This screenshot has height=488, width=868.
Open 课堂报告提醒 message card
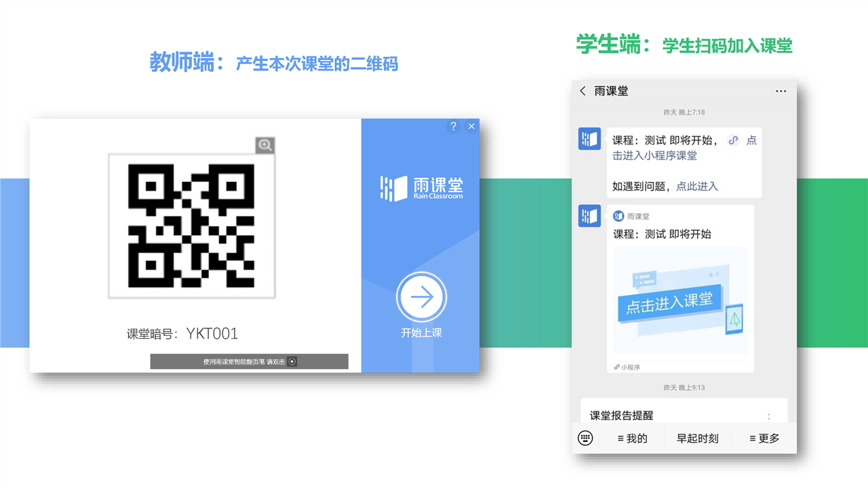click(x=684, y=411)
